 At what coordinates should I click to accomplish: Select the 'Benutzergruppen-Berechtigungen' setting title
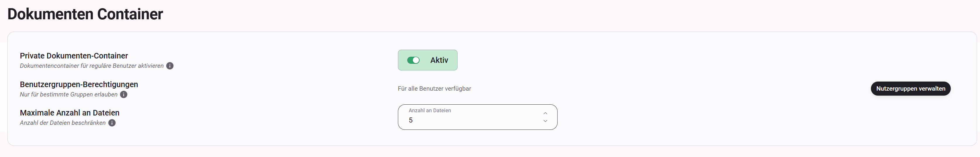[x=79, y=84]
